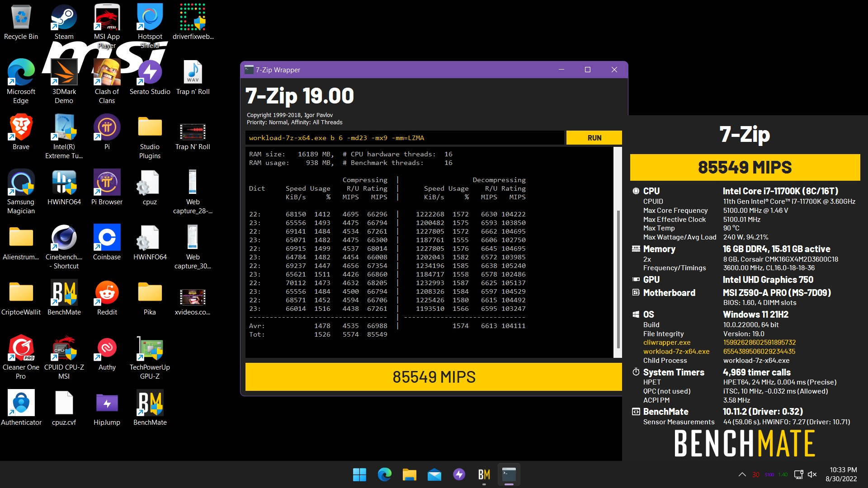Screen dimensions: 868x488
Task: Open the Authenticator desktop shortcut
Action: 21,408
